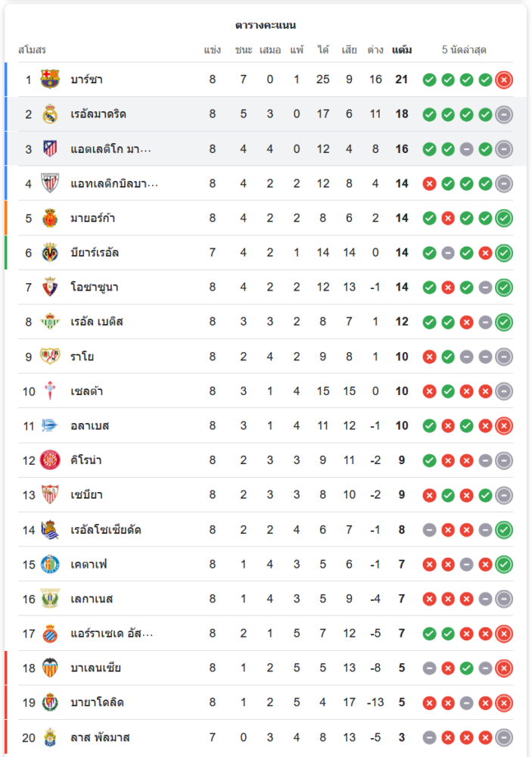Click the Barcelona club crest icon
Screen dimensions: 532x757
50,79
